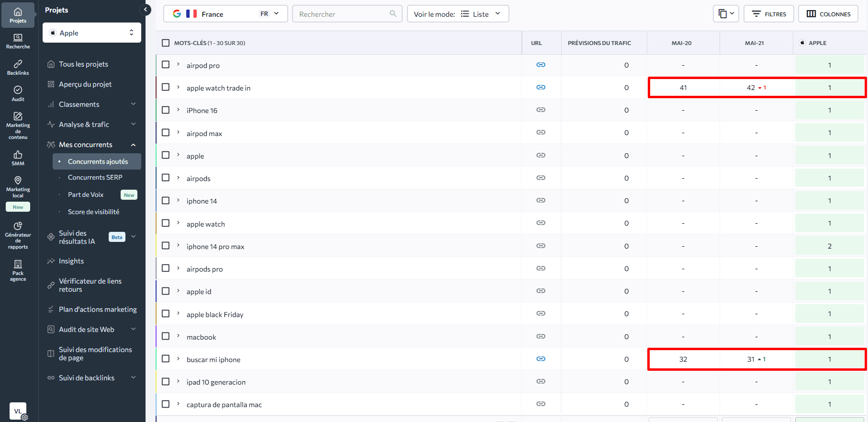868x422 pixels.
Task: Click the search magnifier icon
Action: 393,13
